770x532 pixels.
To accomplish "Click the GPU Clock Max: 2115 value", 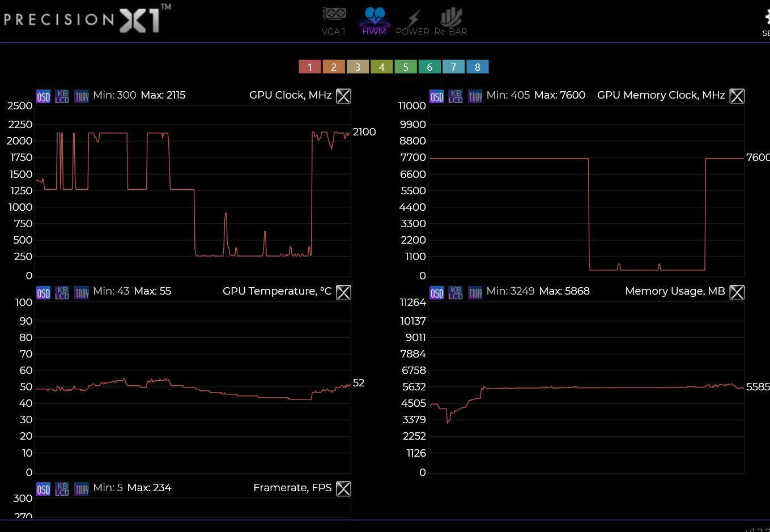I will click(x=163, y=95).
